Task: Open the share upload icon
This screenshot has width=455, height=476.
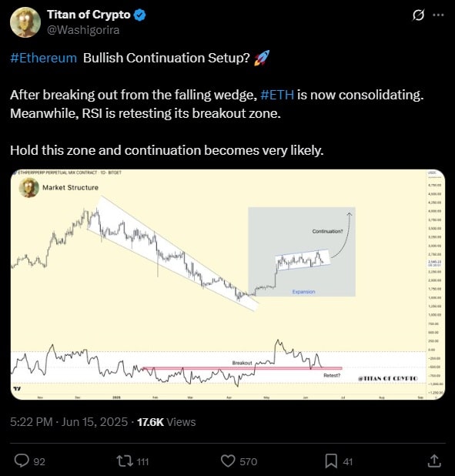Action: 434,461
